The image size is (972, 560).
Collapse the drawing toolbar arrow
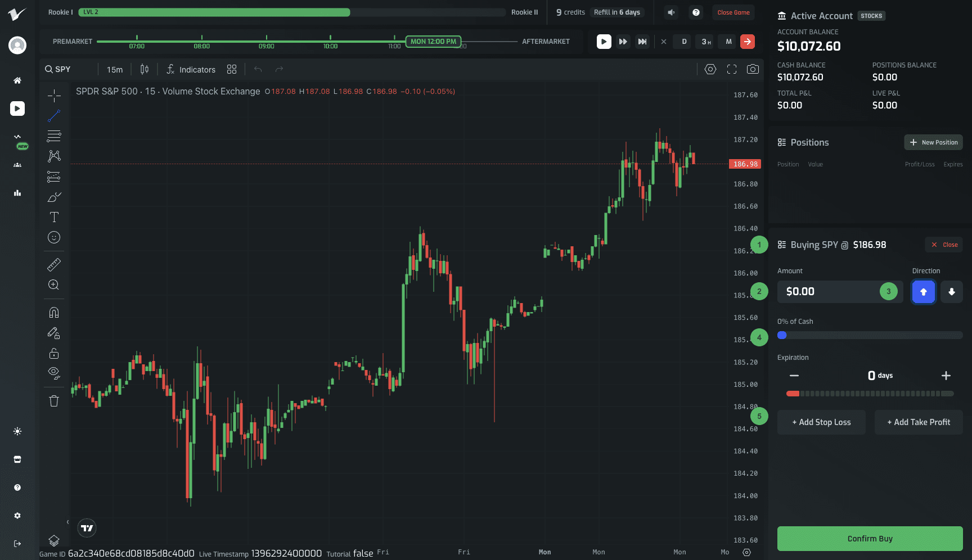tap(67, 522)
